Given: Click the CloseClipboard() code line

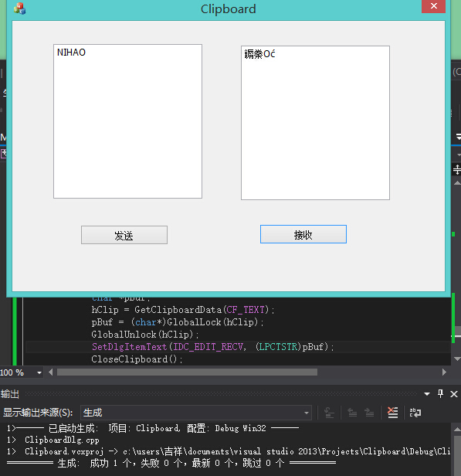Looking at the screenshot, I should [x=137, y=359].
